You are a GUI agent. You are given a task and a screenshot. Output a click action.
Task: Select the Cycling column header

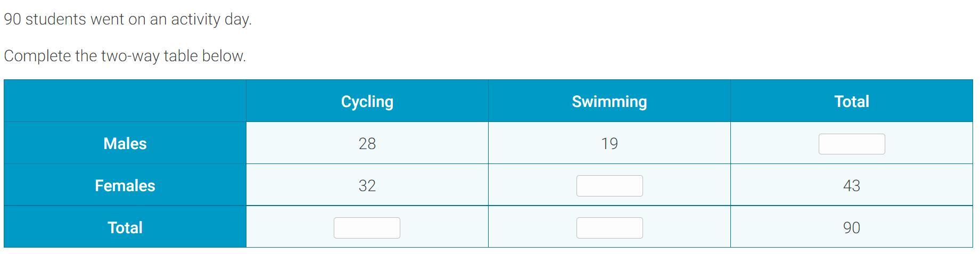(x=367, y=101)
